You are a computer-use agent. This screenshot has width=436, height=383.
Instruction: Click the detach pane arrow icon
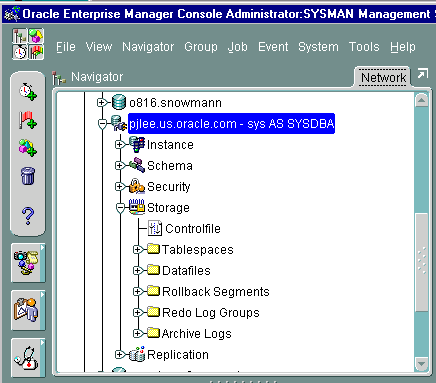[x=422, y=73]
